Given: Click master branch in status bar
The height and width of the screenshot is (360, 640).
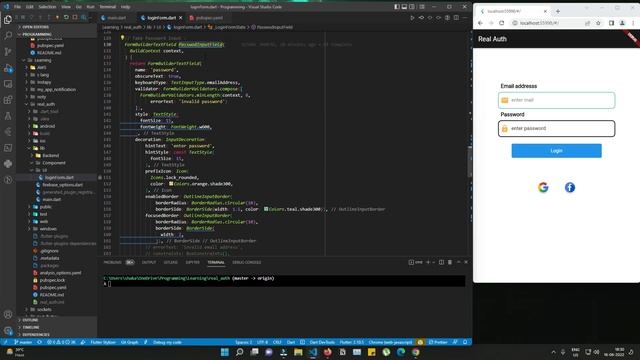Looking at the screenshot, I should point(23,342).
